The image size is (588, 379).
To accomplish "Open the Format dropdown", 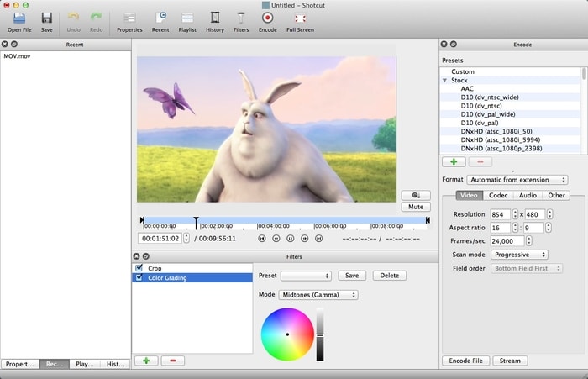I will coord(517,180).
